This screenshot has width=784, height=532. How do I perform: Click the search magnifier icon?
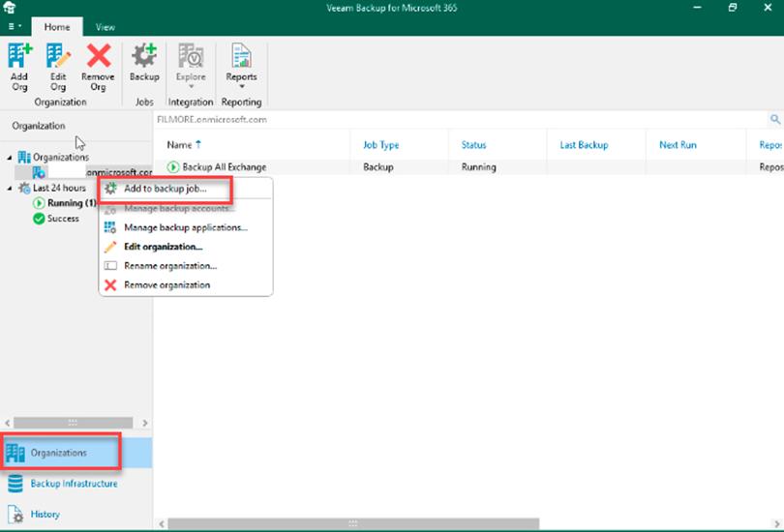click(774, 119)
